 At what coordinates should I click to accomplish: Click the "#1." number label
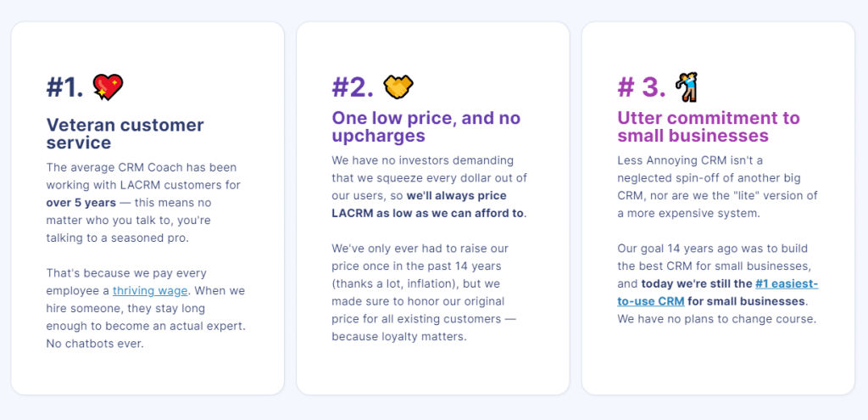(x=64, y=87)
